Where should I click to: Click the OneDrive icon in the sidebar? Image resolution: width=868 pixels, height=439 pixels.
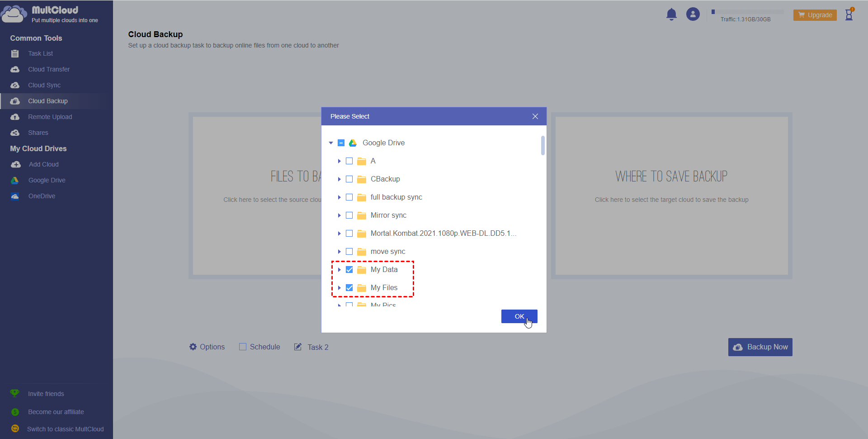point(15,196)
